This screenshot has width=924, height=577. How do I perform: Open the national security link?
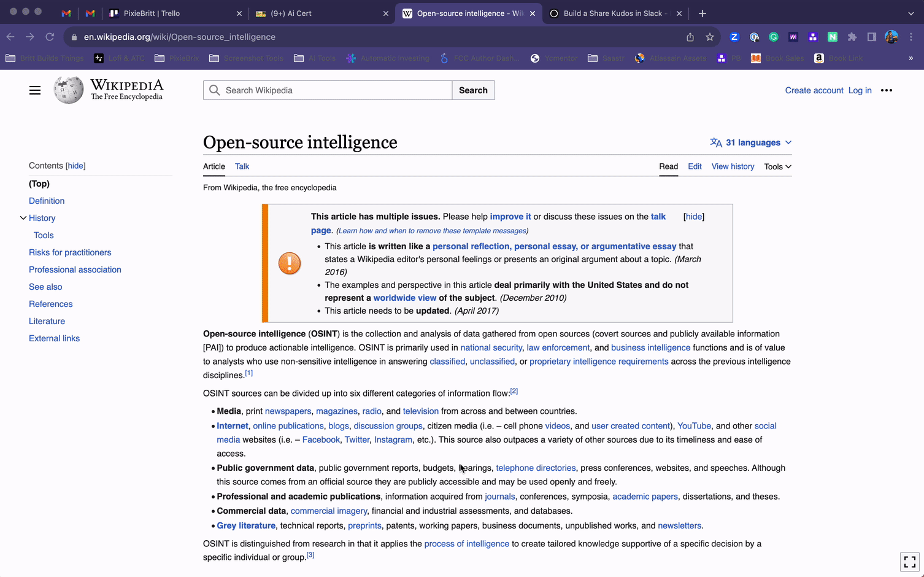(491, 347)
